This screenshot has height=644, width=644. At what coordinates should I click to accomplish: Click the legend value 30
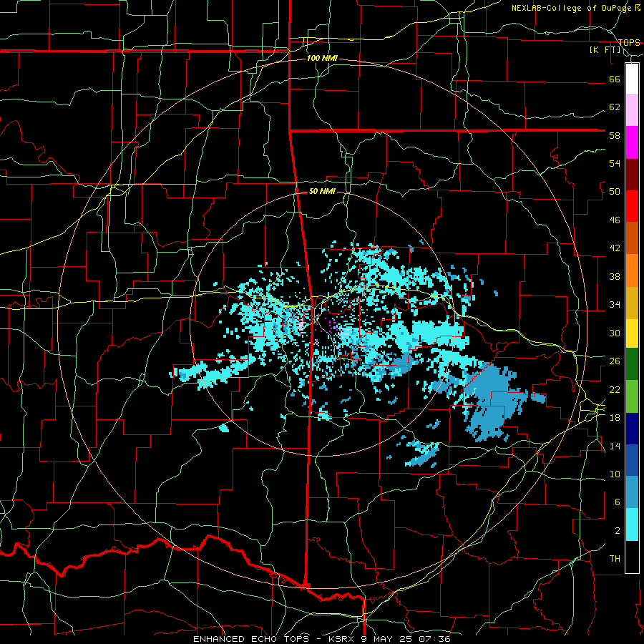pos(615,333)
